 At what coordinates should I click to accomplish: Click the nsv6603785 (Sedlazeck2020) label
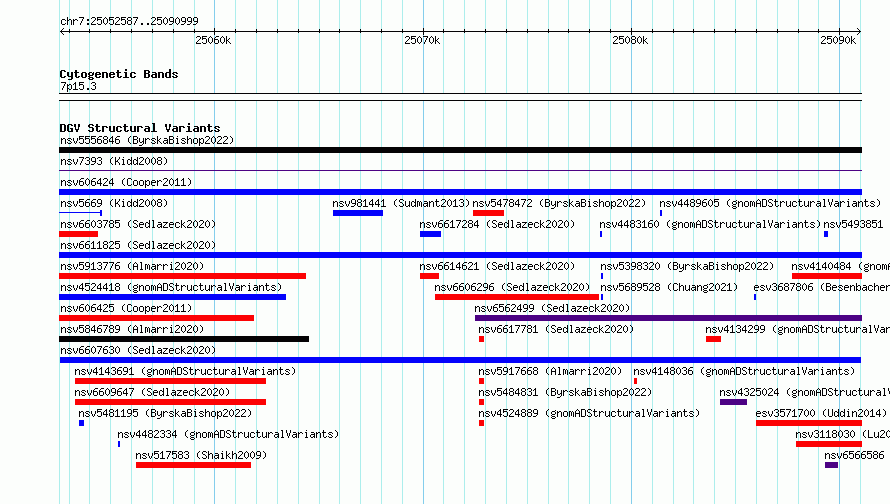click(x=138, y=224)
